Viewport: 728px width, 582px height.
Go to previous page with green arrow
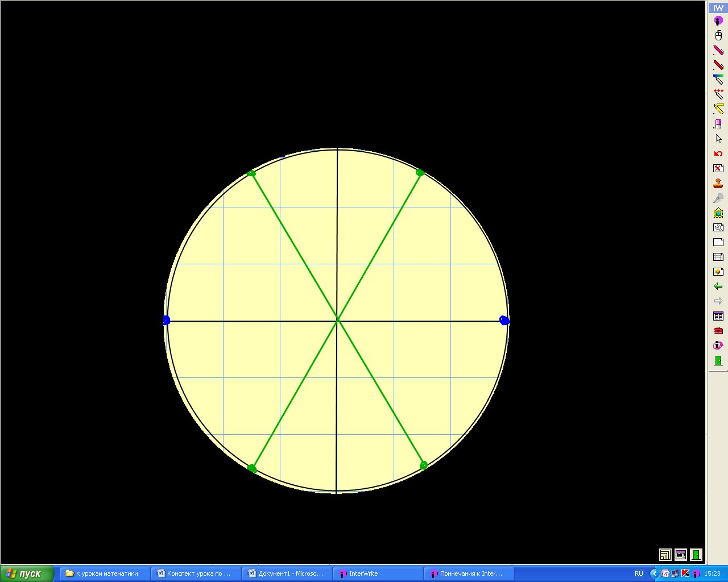click(718, 286)
